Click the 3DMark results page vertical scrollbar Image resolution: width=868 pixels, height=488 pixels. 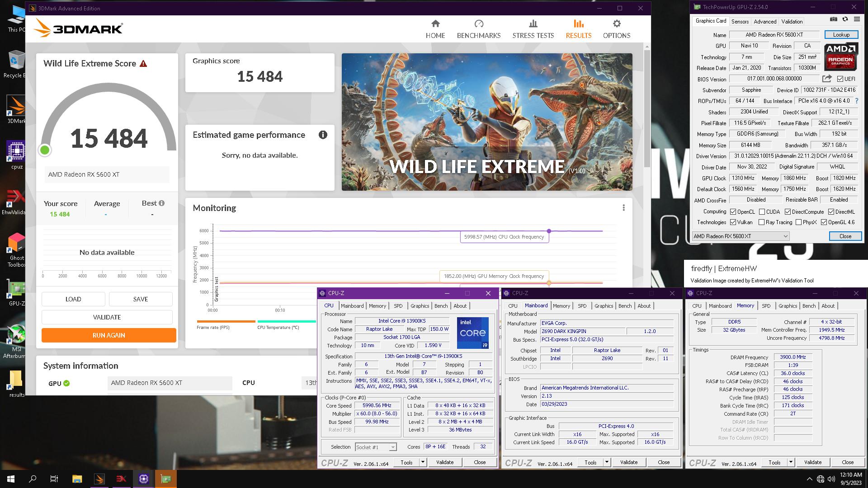tap(647, 108)
